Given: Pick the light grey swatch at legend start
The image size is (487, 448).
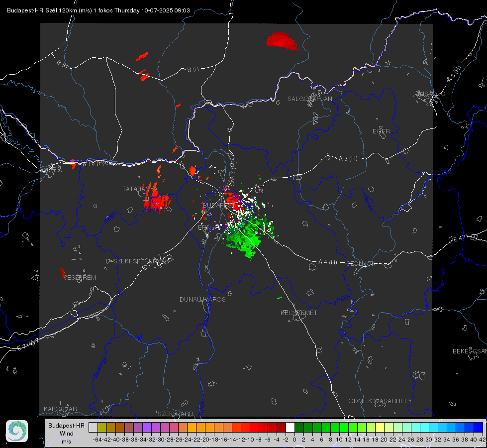Looking at the screenshot, I should click(x=93, y=427).
